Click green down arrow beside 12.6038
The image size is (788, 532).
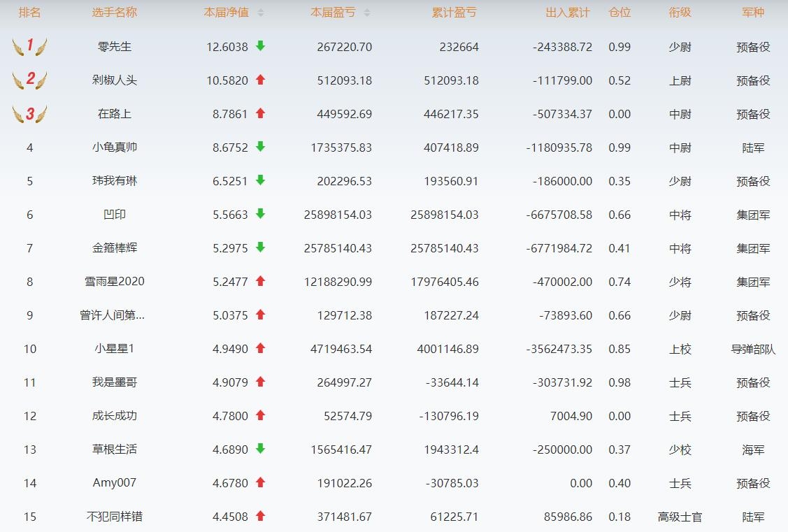[x=260, y=46]
